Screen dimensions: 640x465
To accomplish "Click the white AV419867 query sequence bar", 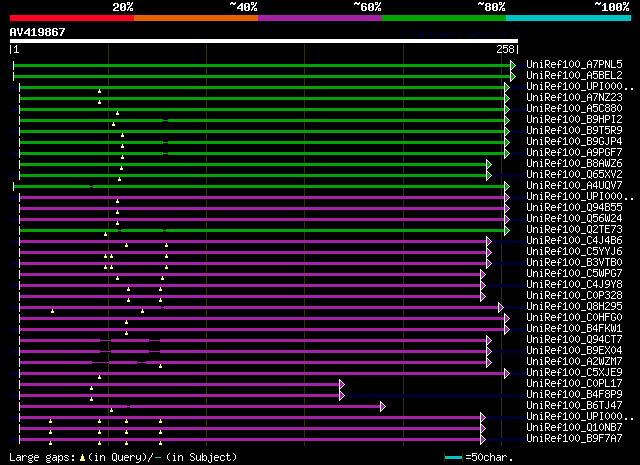I will pos(264,41).
